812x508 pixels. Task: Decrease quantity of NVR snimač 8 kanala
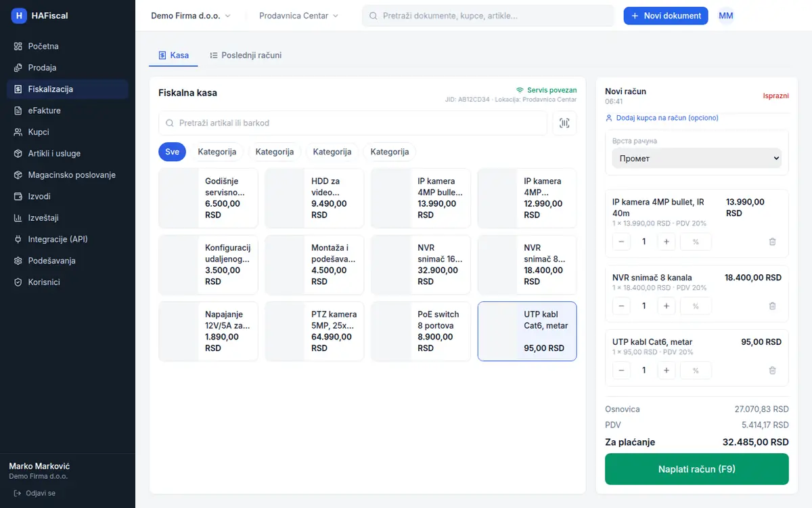click(621, 306)
